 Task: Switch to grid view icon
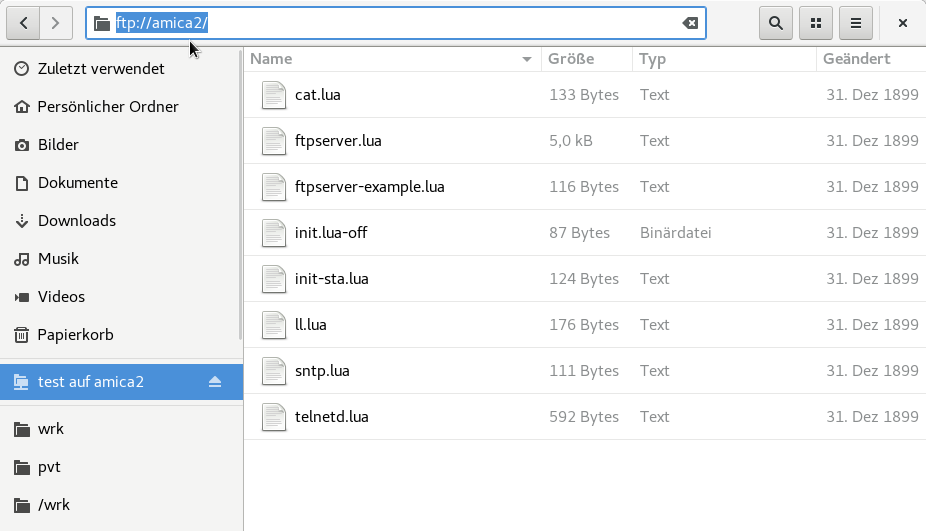pos(816,23)
